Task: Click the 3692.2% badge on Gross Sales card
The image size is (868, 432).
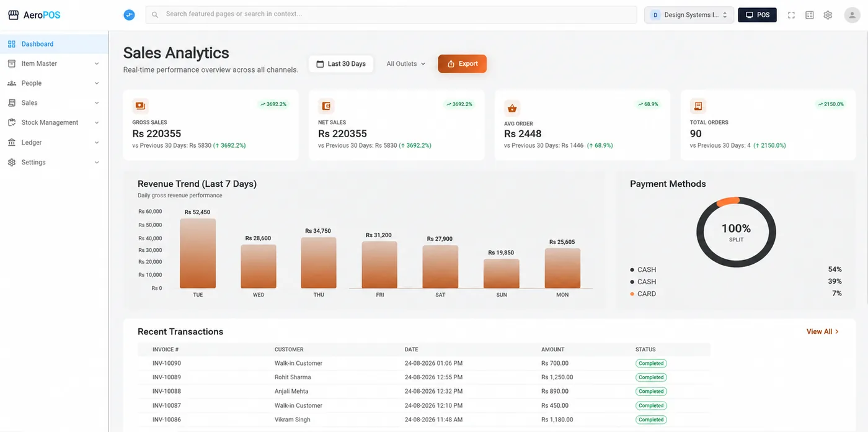Action: [273, 104]
